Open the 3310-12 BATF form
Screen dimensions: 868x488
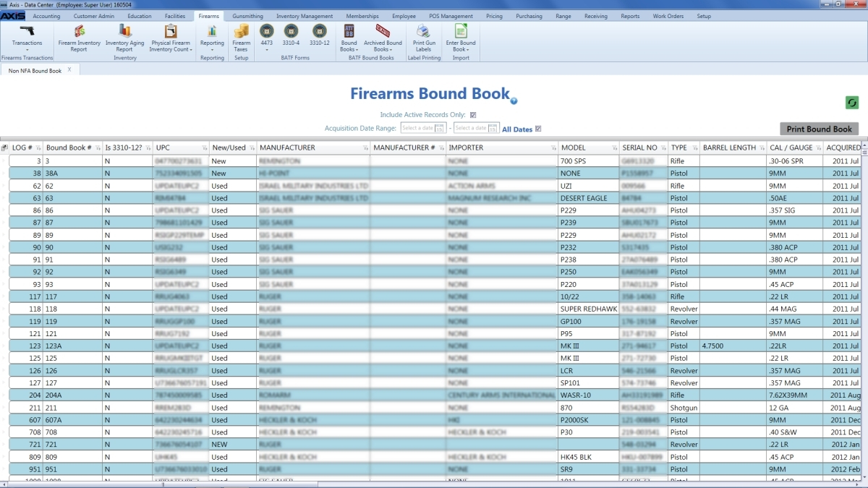click(319, 34)
